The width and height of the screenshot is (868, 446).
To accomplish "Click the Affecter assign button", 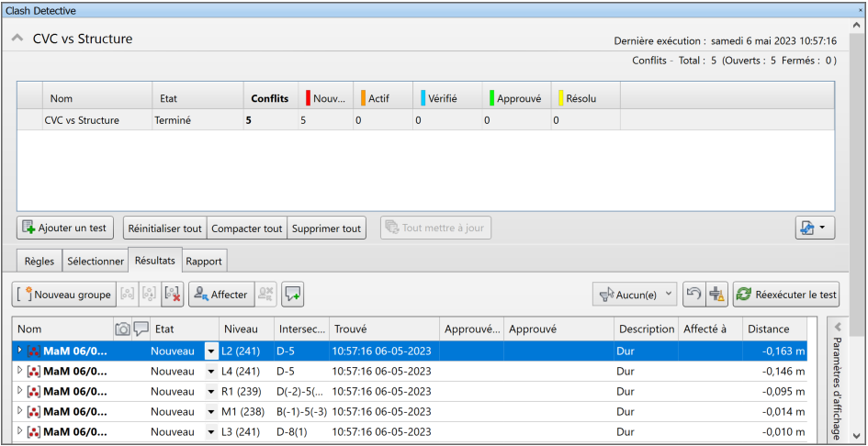I will pos(221,295).
